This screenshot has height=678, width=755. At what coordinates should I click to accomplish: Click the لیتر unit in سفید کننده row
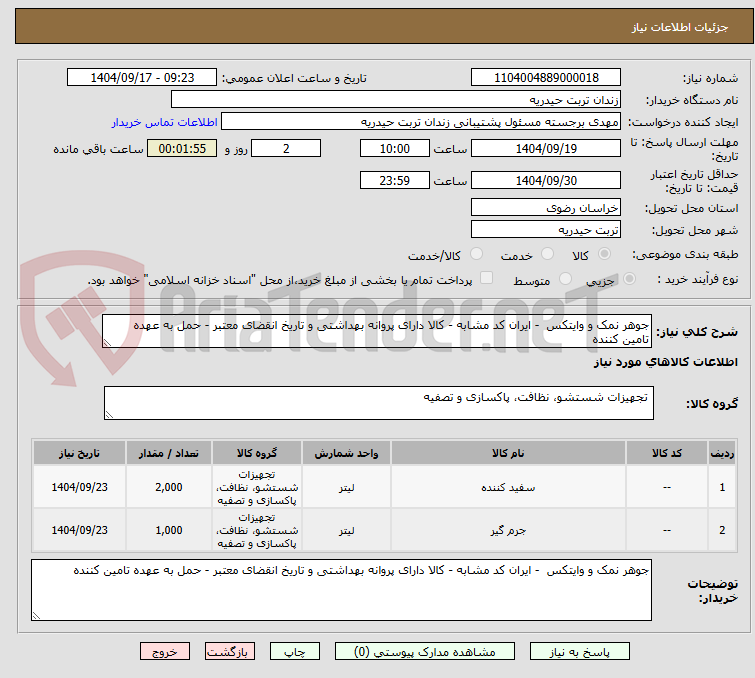(x=346, y=487)
